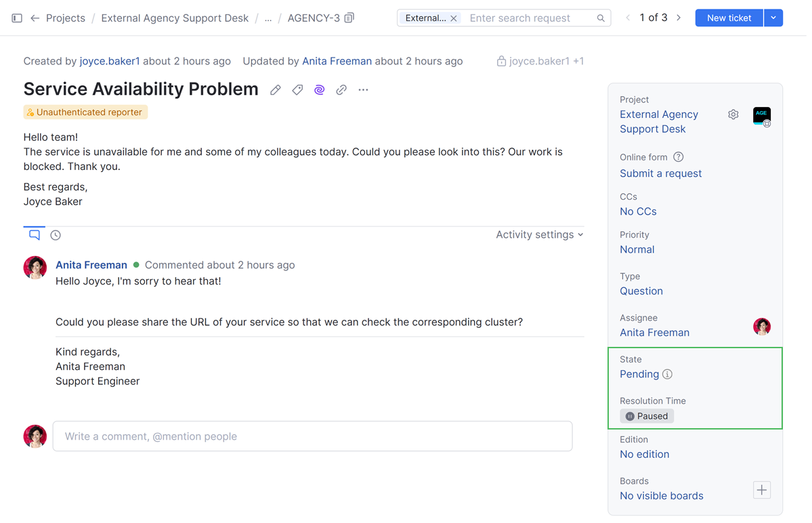The width and height of the screenshot is (812, 523).
Task: Open the New ticket dropdown arrow
Action: 773,18
